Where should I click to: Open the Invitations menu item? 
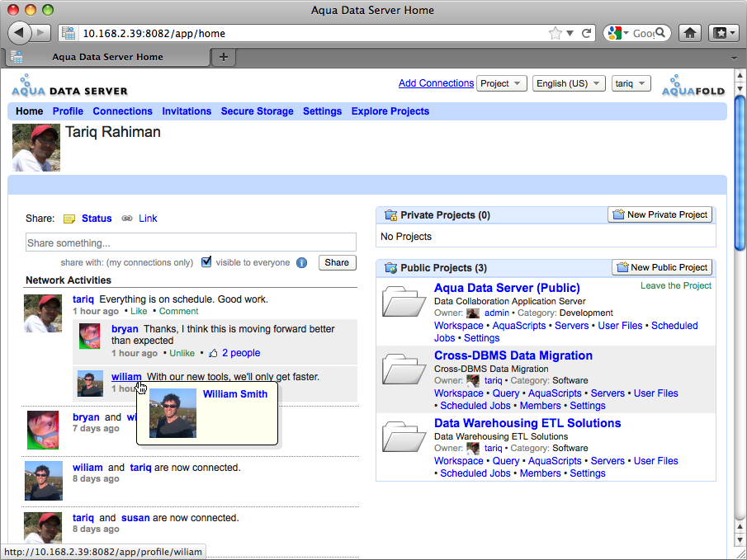pos(187,111)
